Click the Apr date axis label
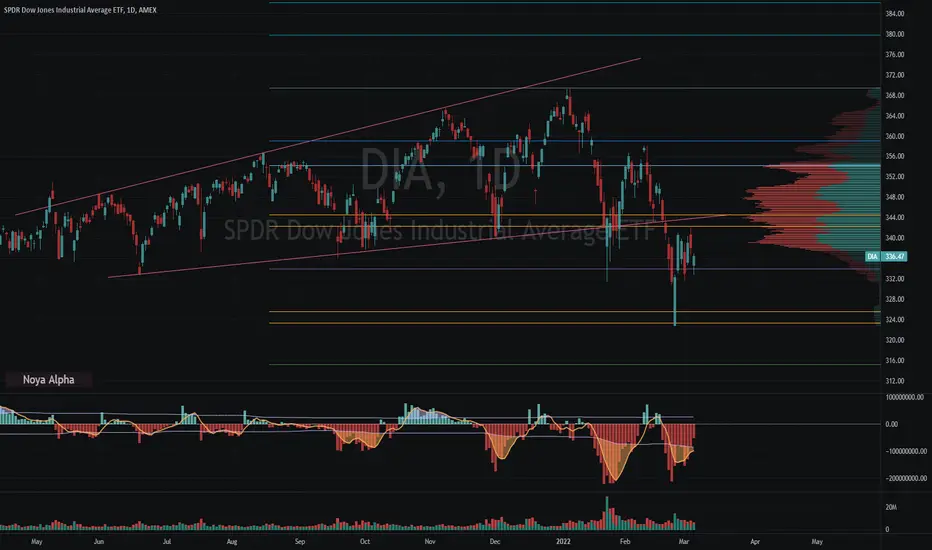932x550 pixels. 755,542
